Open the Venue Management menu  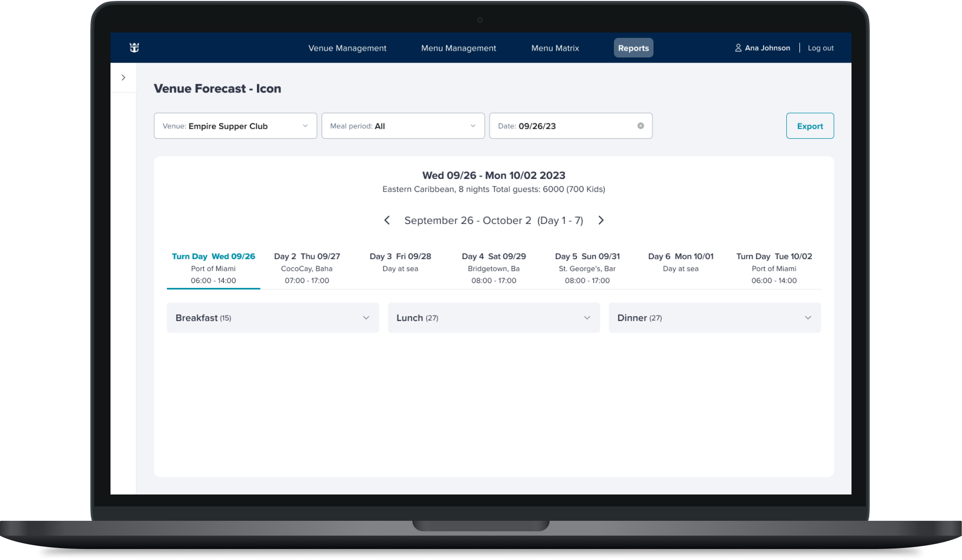347,48
